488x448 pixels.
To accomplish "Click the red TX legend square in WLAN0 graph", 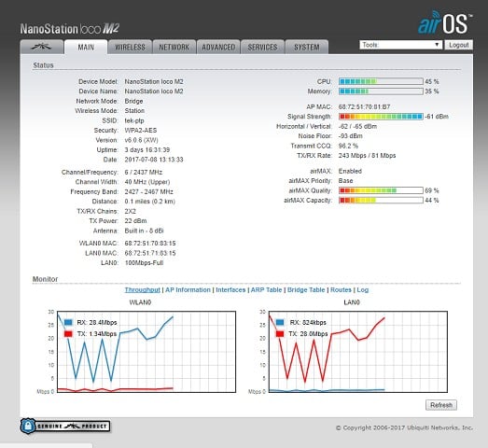I will tap(68, 334).
